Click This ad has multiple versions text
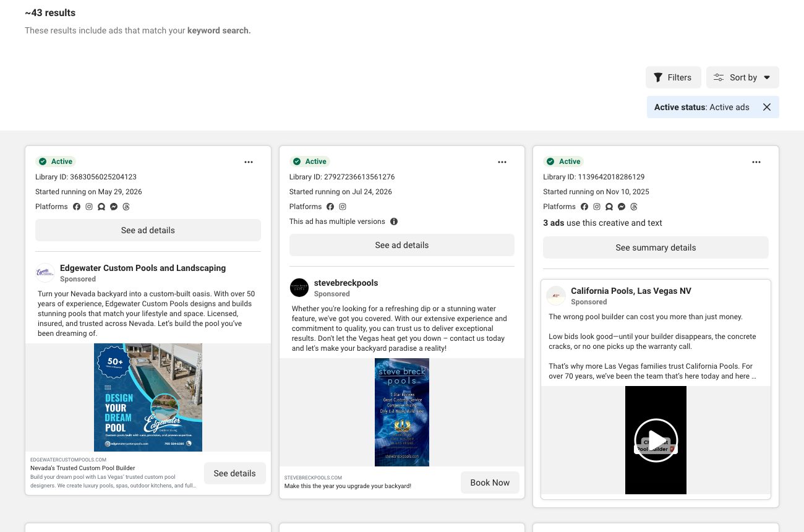The height and width of the screenshot is (532, 804). pyautogui.click(x=337, y=221)
